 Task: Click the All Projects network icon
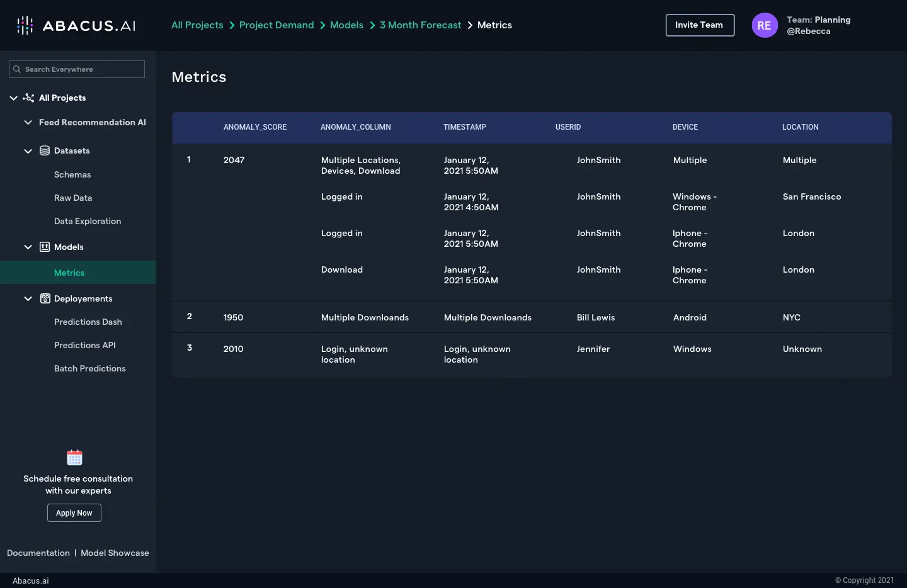coord(28,98)
